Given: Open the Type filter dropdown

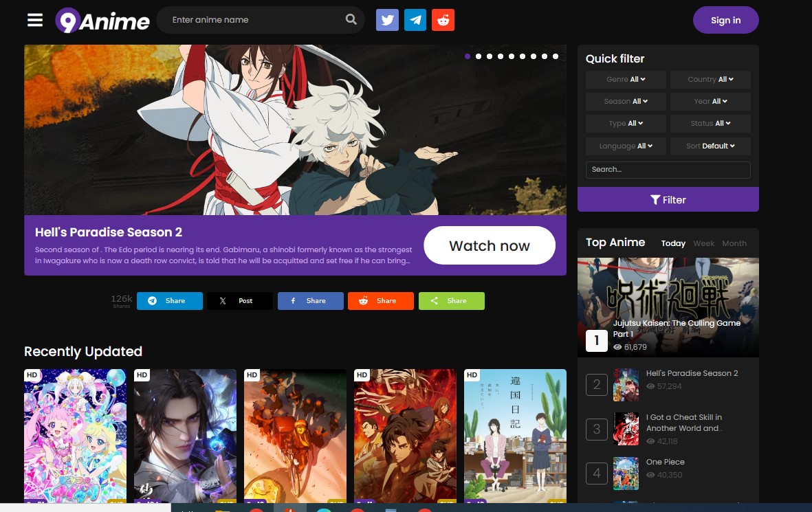Looking at the screenshot, I should point(626,123).
